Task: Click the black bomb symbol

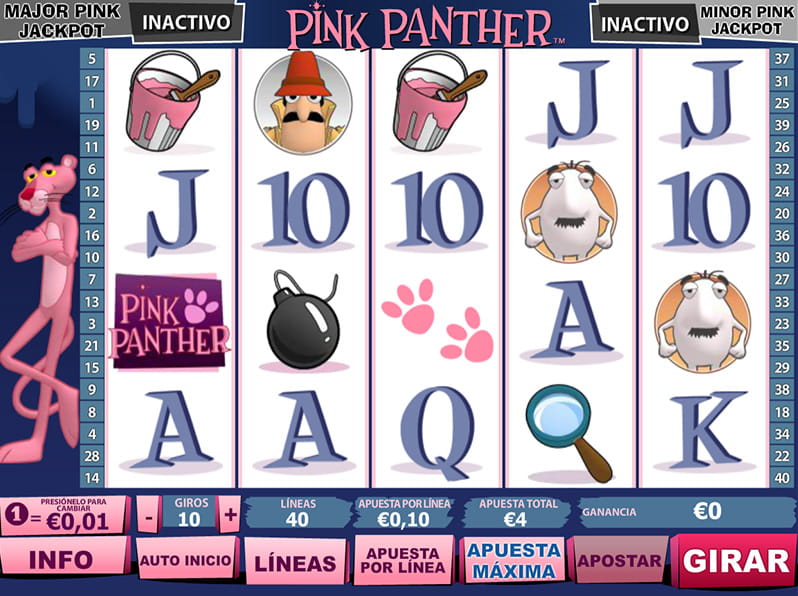Action: pos(303,321)
